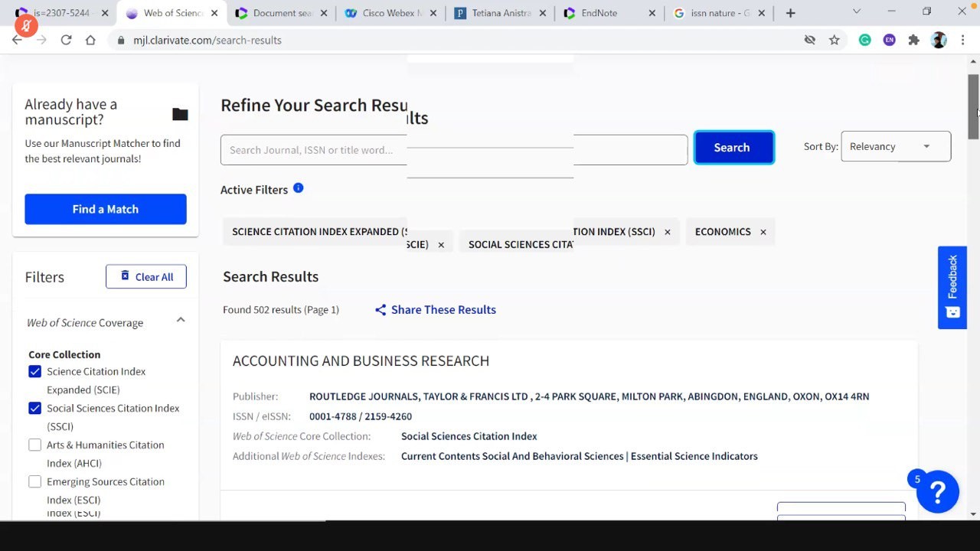Click 'Essential Science Indicators' index text
Viewport: 980px width, 551px height.
(694, 456)
